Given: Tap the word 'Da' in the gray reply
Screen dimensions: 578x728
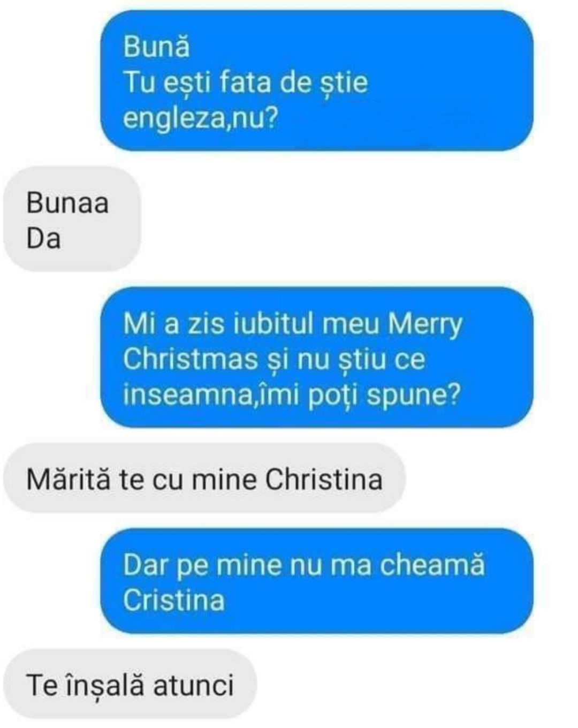Looking at the screenshot, I should pyautogui.click(x=43, y=239).
